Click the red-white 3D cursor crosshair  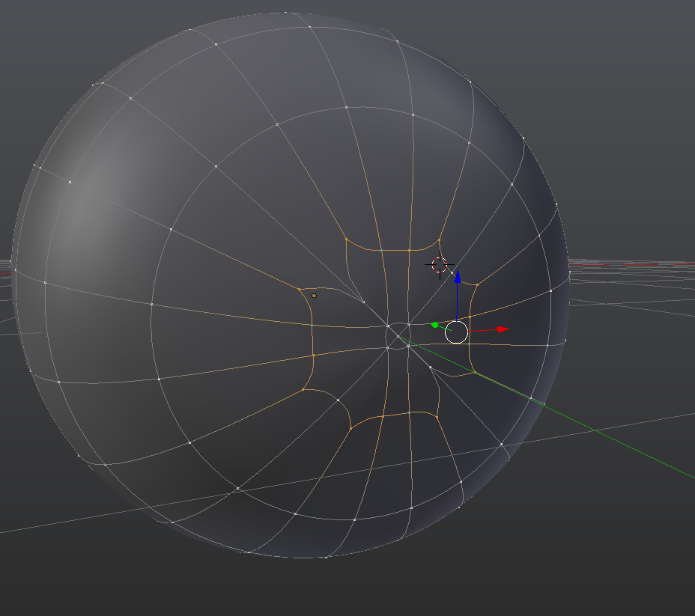click(440, 265)
